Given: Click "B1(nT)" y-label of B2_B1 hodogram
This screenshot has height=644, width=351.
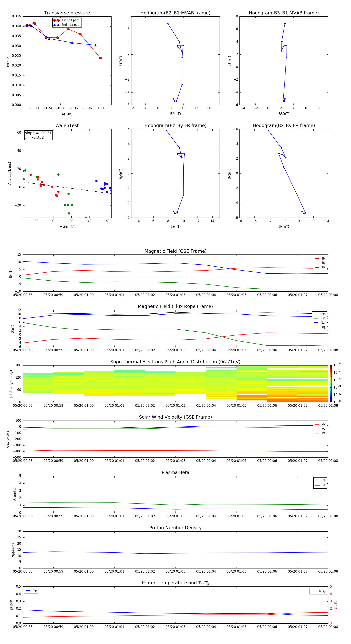Looking at the screenshot, I should (121, 61).
